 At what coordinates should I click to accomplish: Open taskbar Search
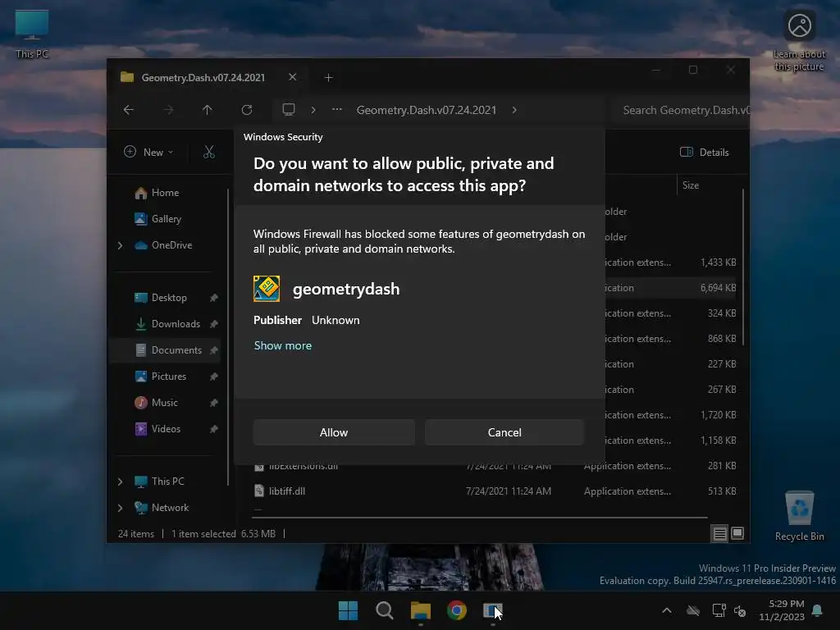point(385,610)
